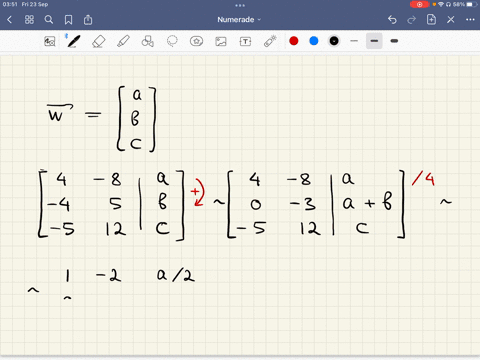
Task: Choose the red pen color
Action: coord(294,41)
